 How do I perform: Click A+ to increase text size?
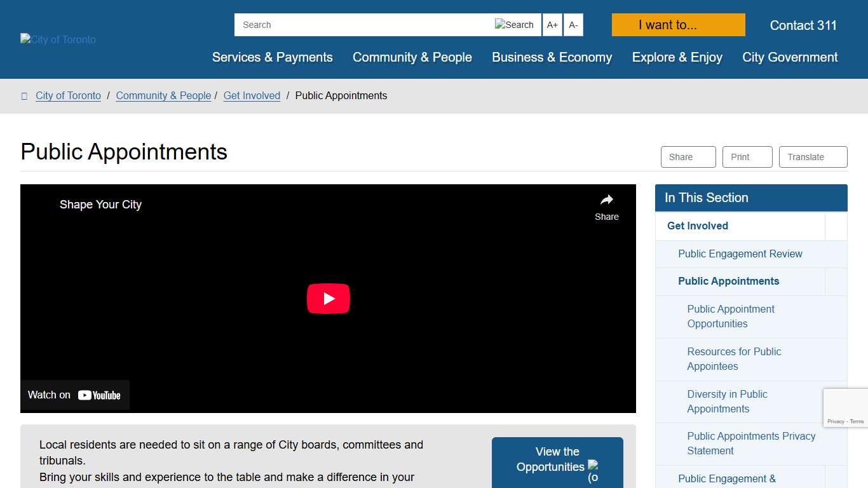[552, 25]
